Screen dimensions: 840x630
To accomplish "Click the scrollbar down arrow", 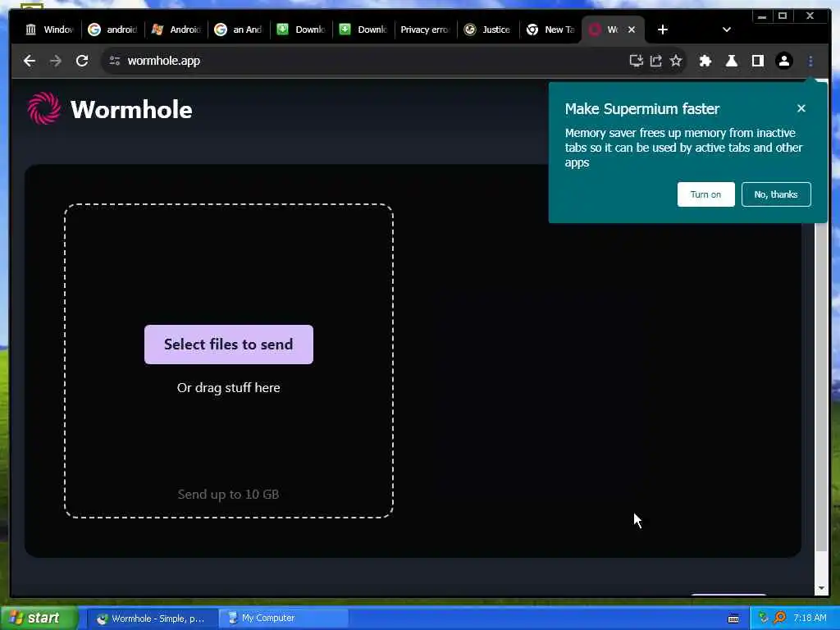I will (821, 588).
